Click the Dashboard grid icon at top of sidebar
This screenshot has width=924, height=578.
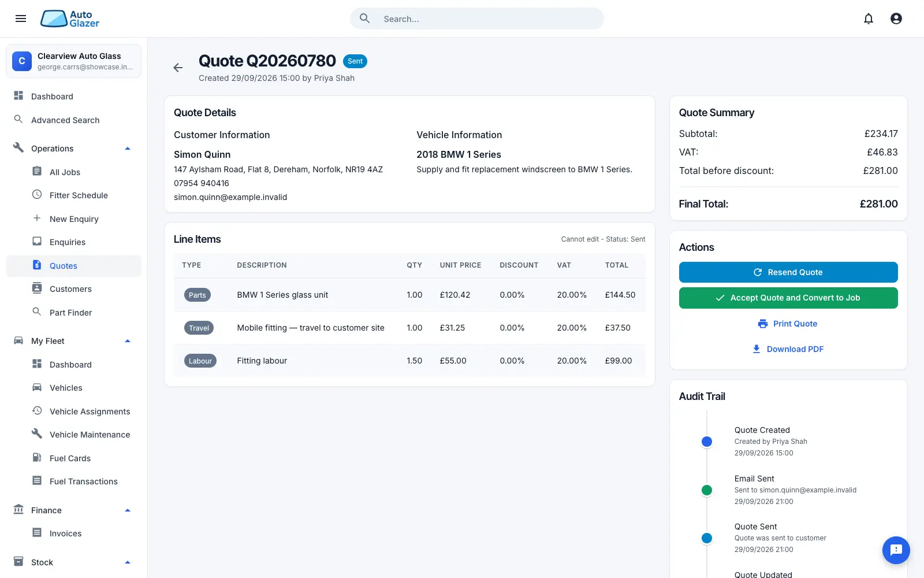coord(18,96)
